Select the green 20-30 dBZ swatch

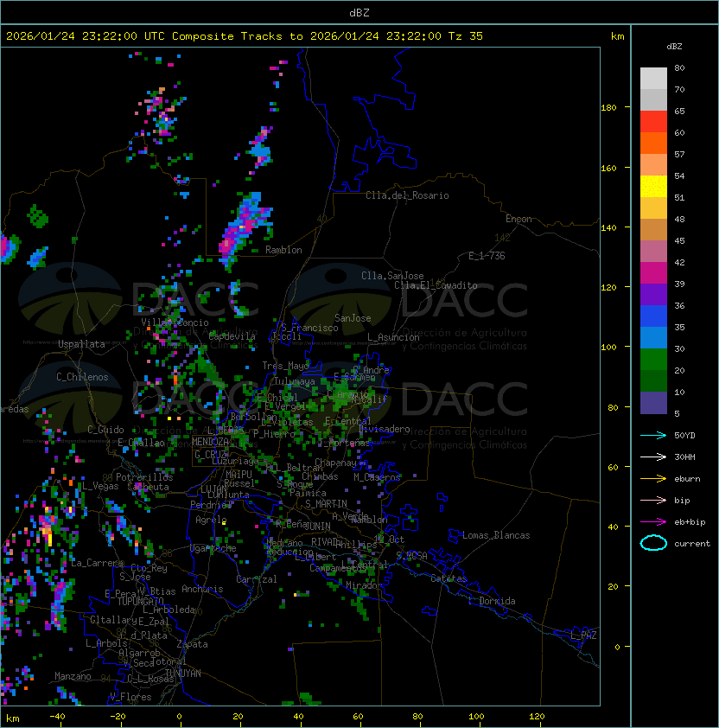click(653, 359)
